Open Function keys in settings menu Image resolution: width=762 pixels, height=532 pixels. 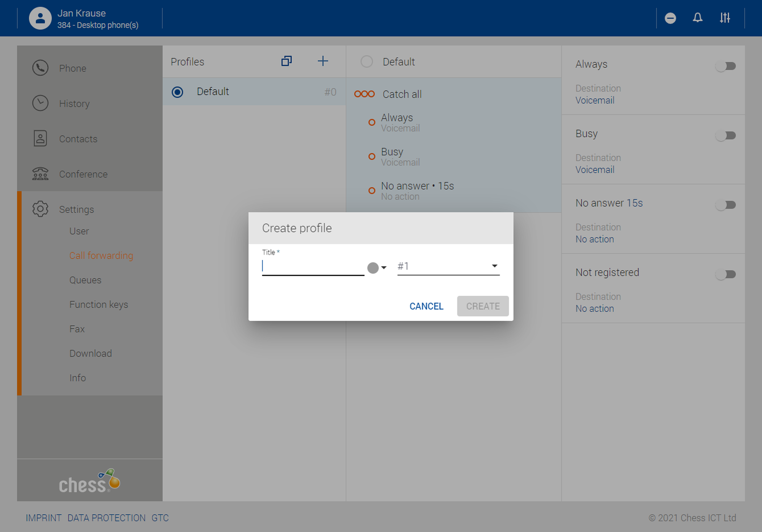[x=99, y=304]
